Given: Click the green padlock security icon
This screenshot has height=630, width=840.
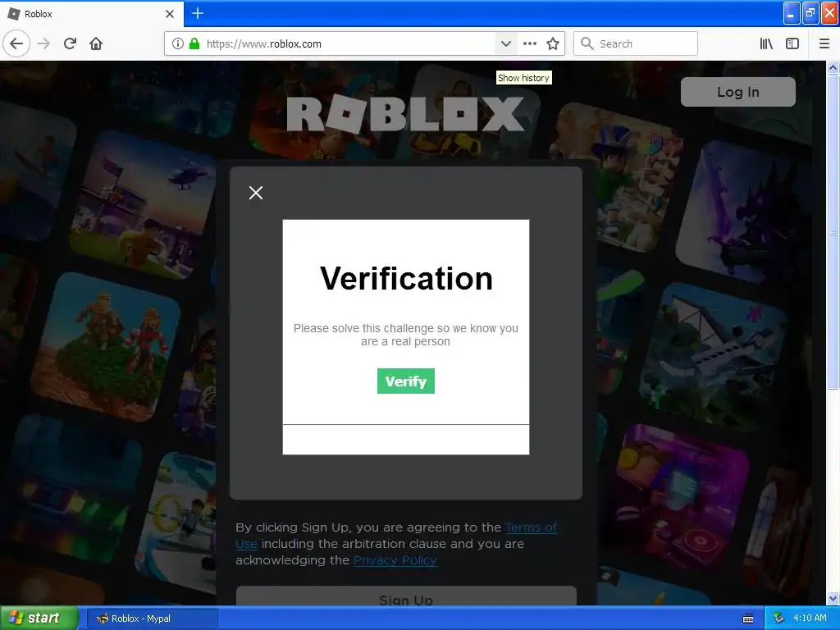Looking at the screenshot, I should pyautogui.click(x=194, y=44).
